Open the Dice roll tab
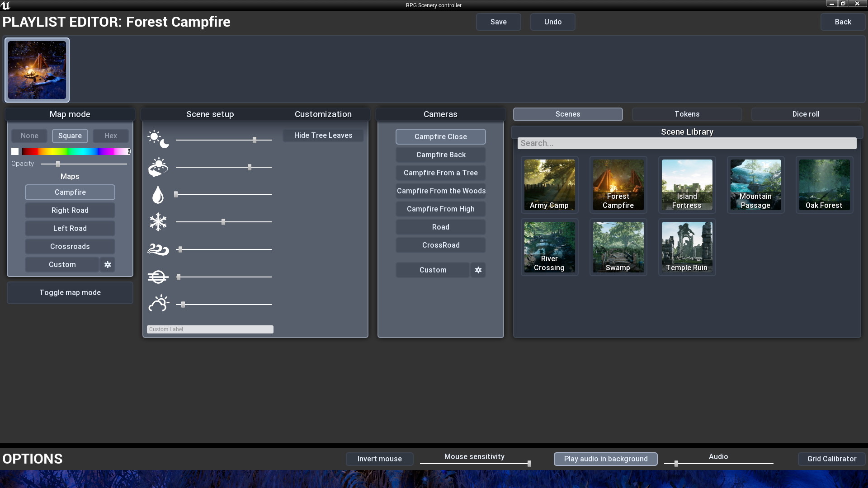Image resolution: width=868 pixels, height=488 pixels. 806,114
